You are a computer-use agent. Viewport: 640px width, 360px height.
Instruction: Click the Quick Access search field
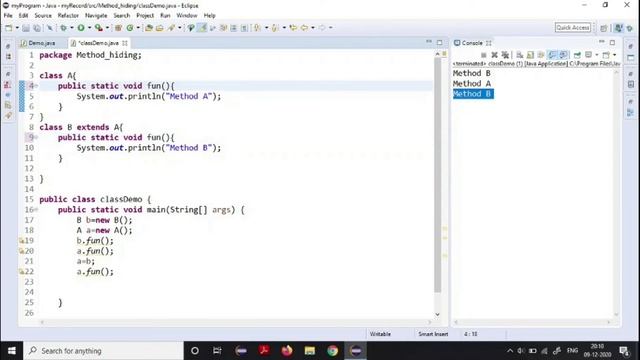click(x=573, y=27)
